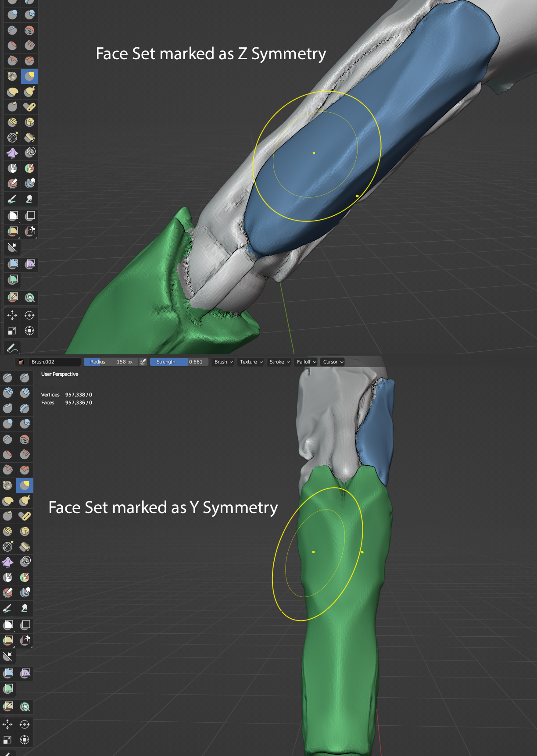
Task: Select Move transform tool in Z Symmetry toolbar
Action: [x=12, y=315]
